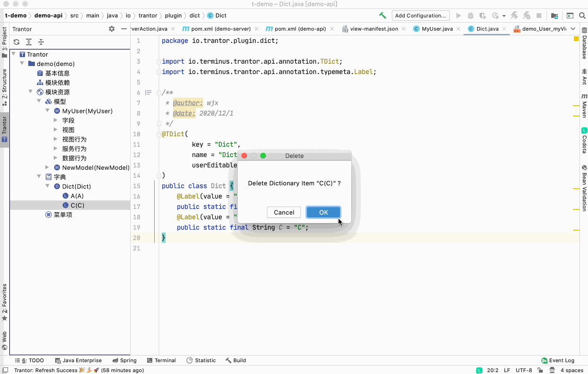
Task: Collapse the Dict(Dict) tree node
Action: 48,186
